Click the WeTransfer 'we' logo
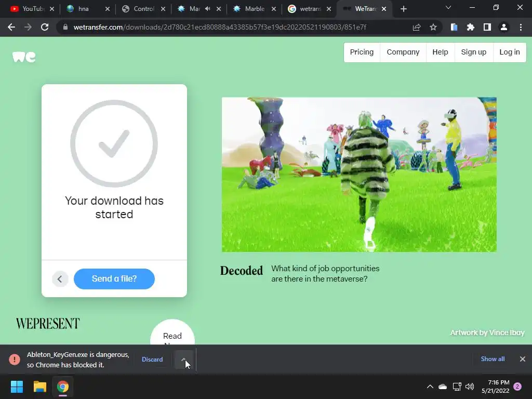This screenshot has width=532, height=399. click(24, 57)
